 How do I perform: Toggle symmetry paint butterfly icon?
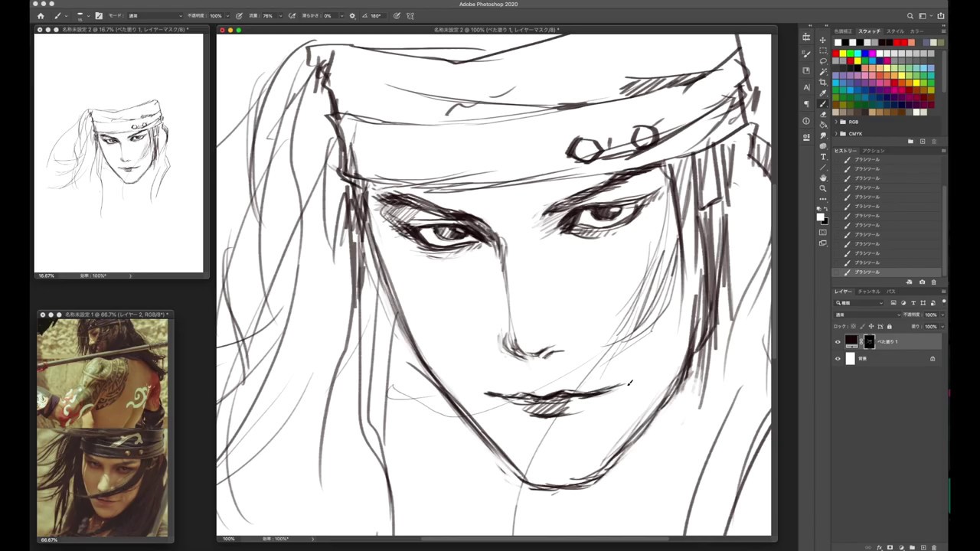(x=410, y=15)
